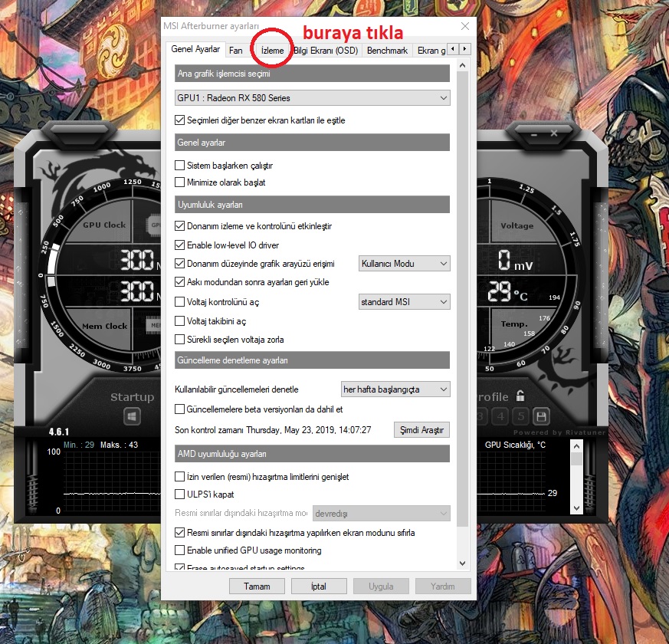Click the 'Ana grafik işlemcisi seçimi' header
Screen dimensions: 669x644
(313, 74)
